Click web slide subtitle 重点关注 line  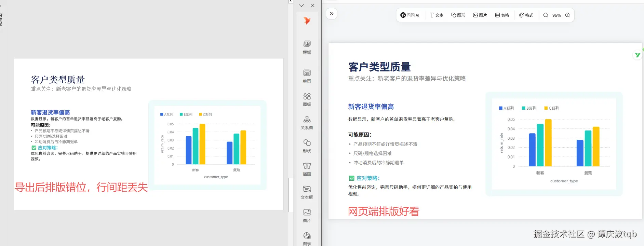[407, 79]
